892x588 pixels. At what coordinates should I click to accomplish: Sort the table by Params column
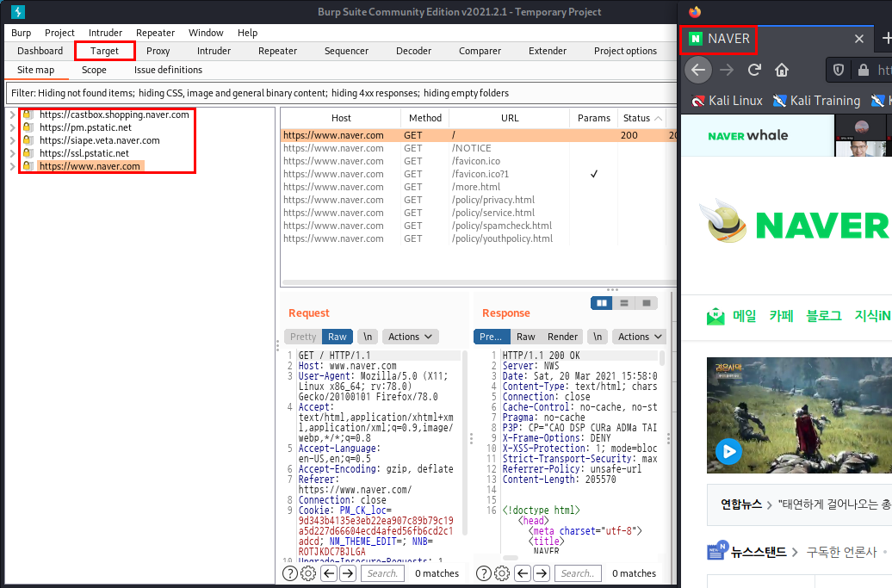click(x=593, y=118)
